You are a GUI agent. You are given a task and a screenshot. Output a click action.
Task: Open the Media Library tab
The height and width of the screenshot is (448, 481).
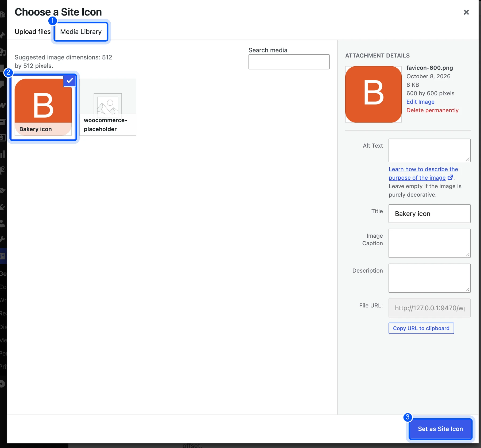pos(81,32)
